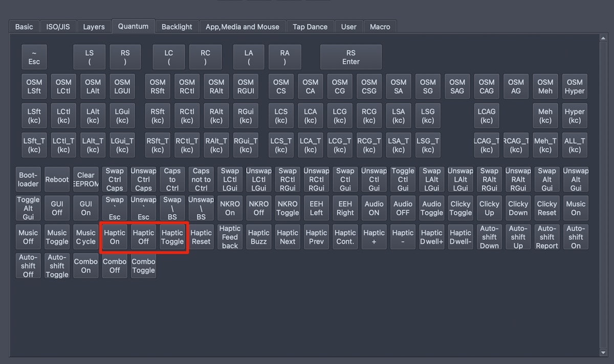Screen dimensions: 614x364
Task: Click the Haptic + button
Action: (374, 237)
